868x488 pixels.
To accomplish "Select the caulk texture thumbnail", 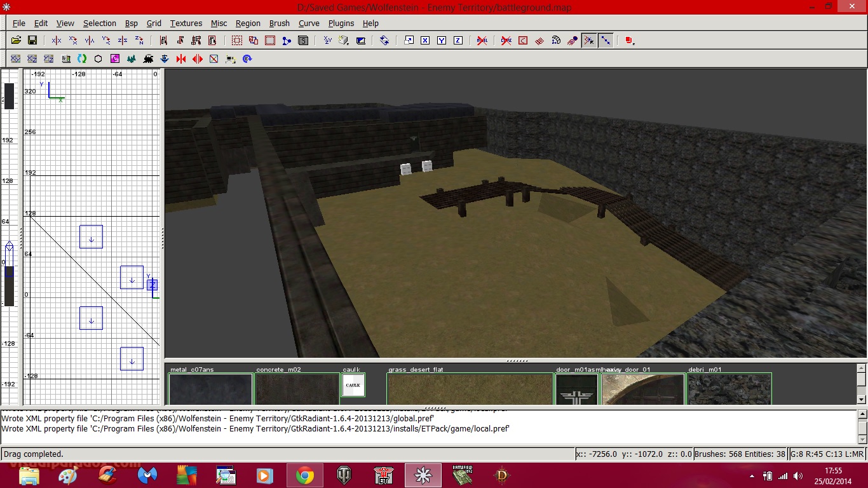I will [353, 385].
